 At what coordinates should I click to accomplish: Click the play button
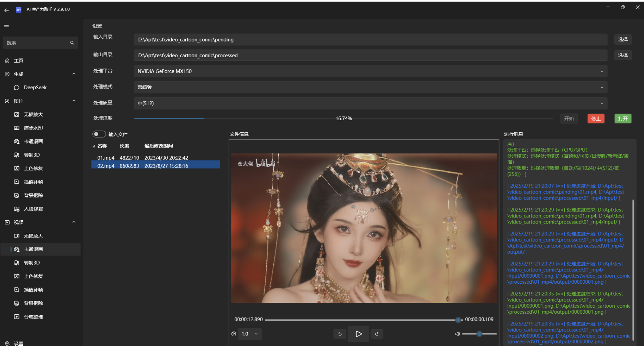pyautogui.click(x=358, y=334)
